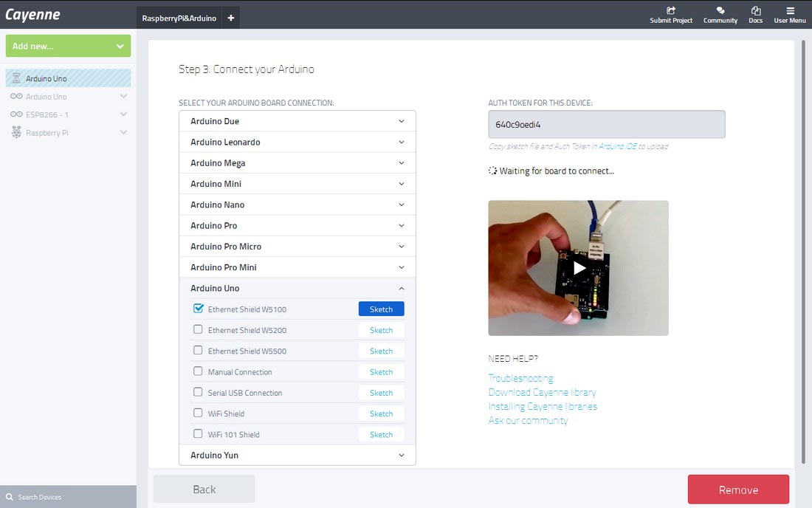812x508 pixels.
Task: Select the Raspberry Pi sidebar entry
Action: 69,133
